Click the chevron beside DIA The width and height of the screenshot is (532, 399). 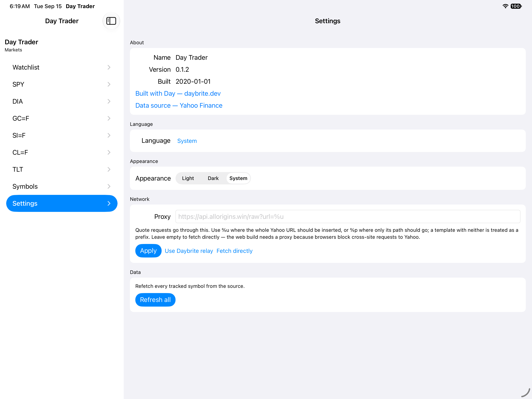coord(109,101)
